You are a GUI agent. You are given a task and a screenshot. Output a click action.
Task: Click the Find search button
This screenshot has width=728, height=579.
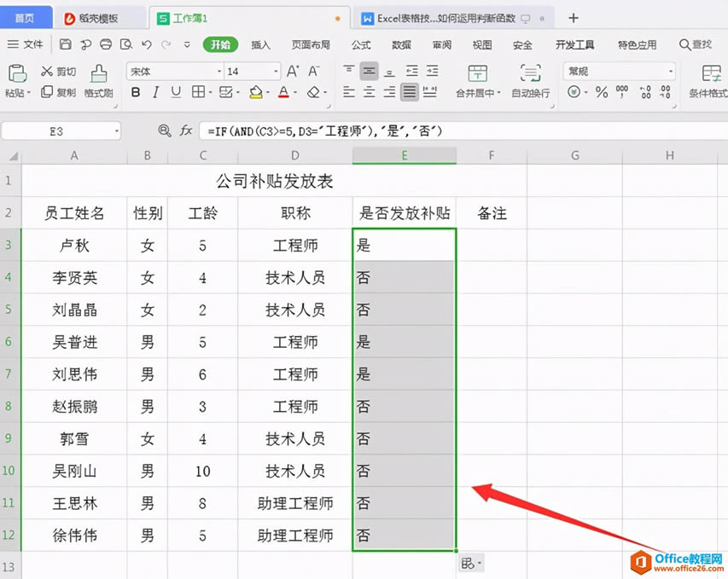[x=695, y=44]
